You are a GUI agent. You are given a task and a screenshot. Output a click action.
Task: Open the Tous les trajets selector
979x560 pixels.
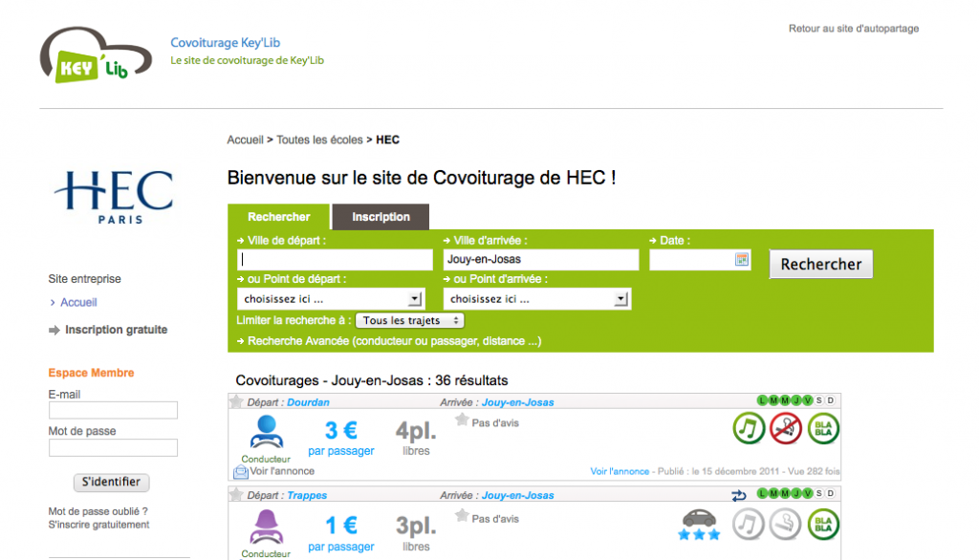click(409, 320)
